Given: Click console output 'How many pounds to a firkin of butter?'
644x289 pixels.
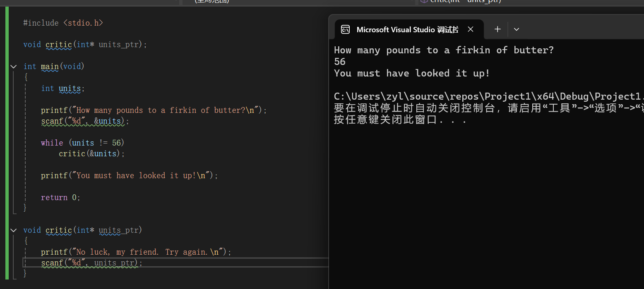Looking at the screenshot, I should [x=444, y=50].
